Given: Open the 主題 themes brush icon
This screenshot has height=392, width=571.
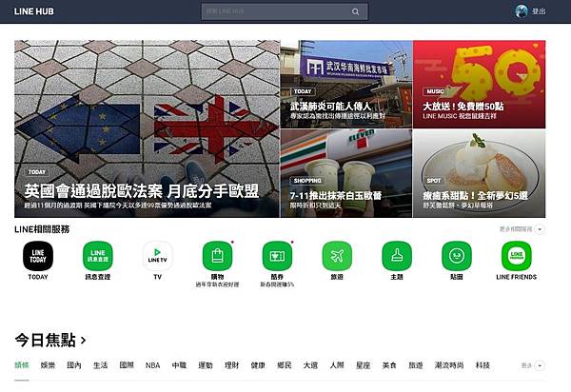Looking at the screenshot, I should pyautogui.click(x=397, y=256).
